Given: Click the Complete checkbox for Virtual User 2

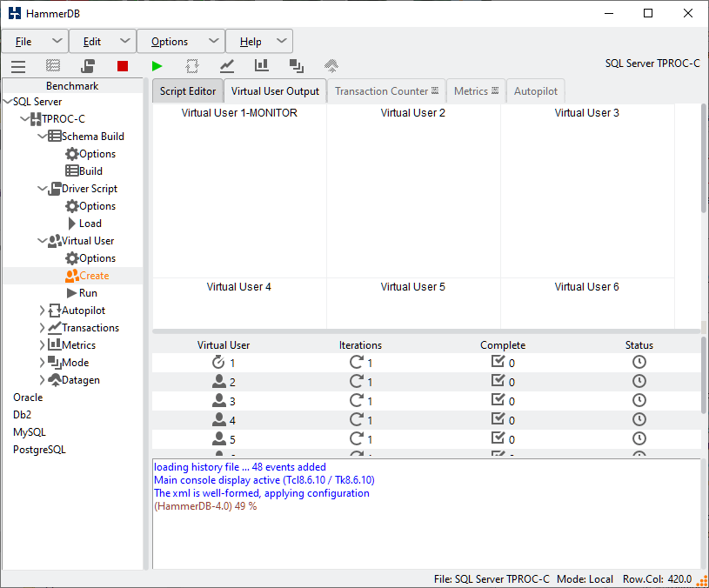Looking at the screenshot, I should pos(498,381).
